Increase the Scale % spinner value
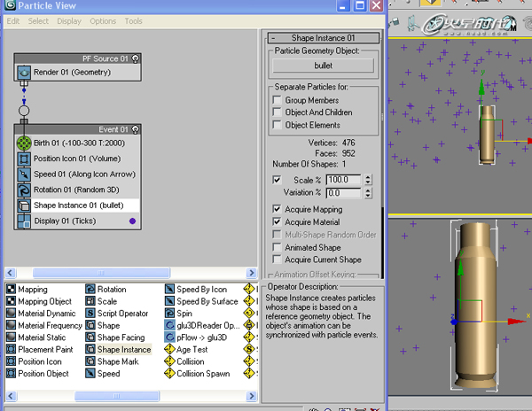532x411 pixels. tap(367, 177)
